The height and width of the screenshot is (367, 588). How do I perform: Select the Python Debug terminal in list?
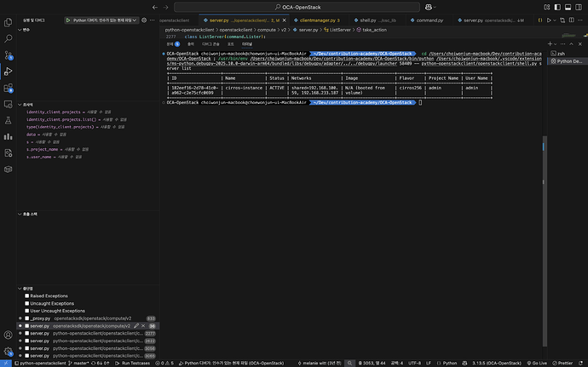pos(566,61)
